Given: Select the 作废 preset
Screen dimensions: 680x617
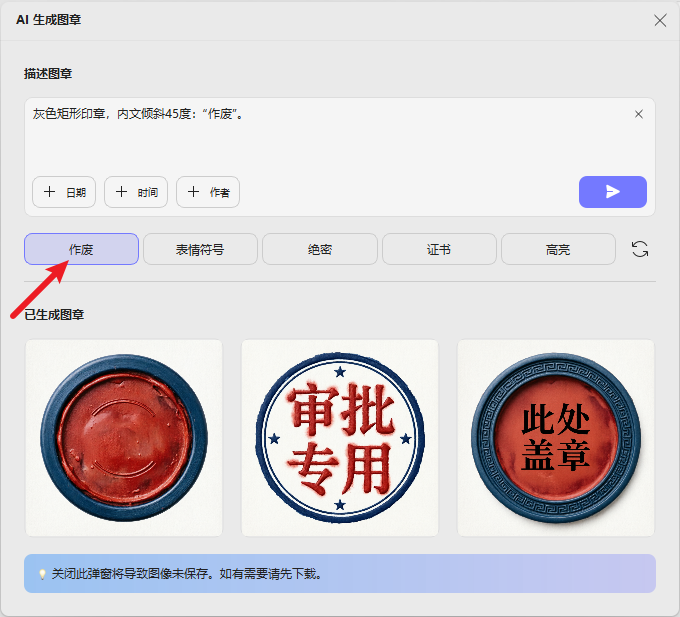Looking at the screenshot, I should coord(81,249).
